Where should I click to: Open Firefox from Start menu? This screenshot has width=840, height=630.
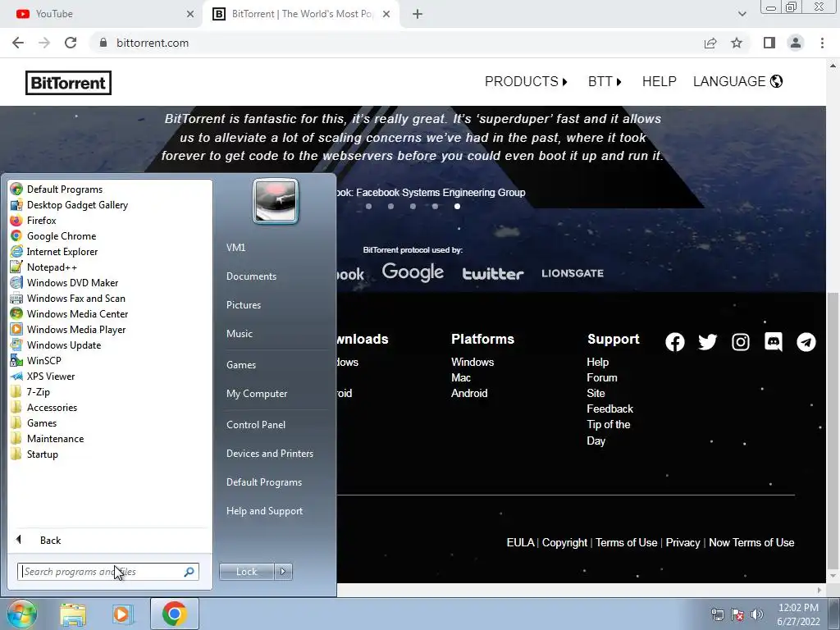click(33, 220)
